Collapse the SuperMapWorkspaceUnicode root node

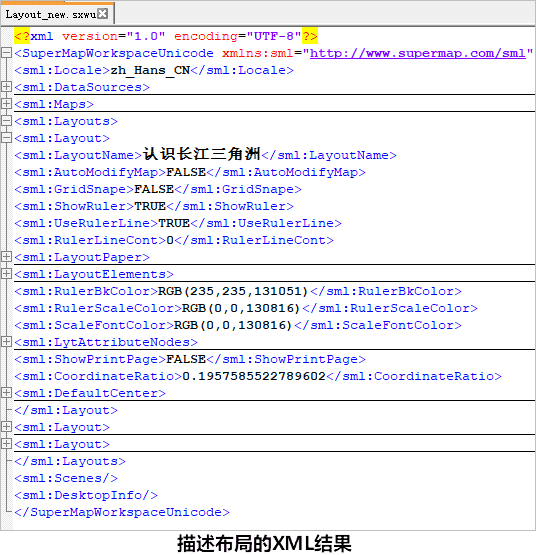click(x=6, y=53)
